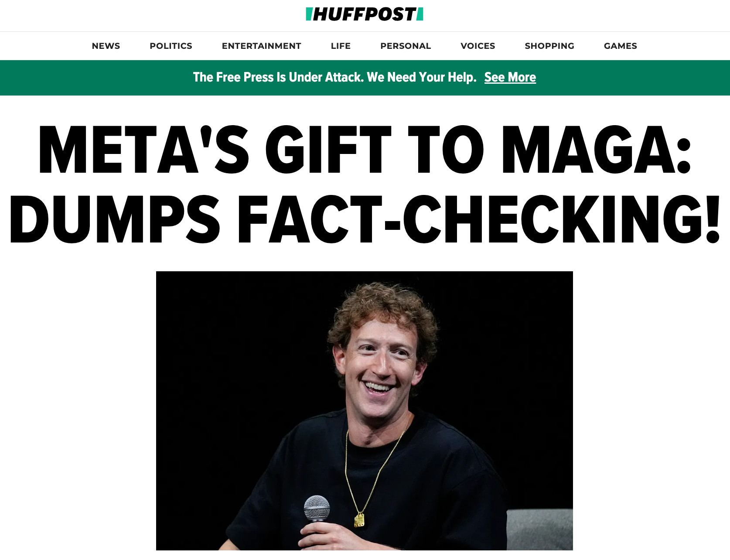The height and width of the screenshot is (560, 730).
Task: Go to Entertainment section
Action: pyautogui.click(x=261, y=46)
